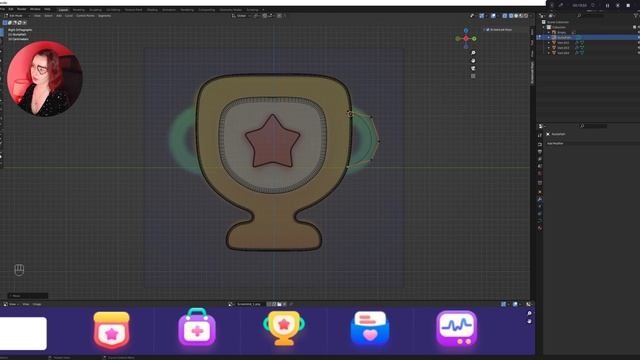Image resolution: width=640 pixels, height=360 pixels.
Task: Open the Scene properties tab
Action: tap(540, 166)
